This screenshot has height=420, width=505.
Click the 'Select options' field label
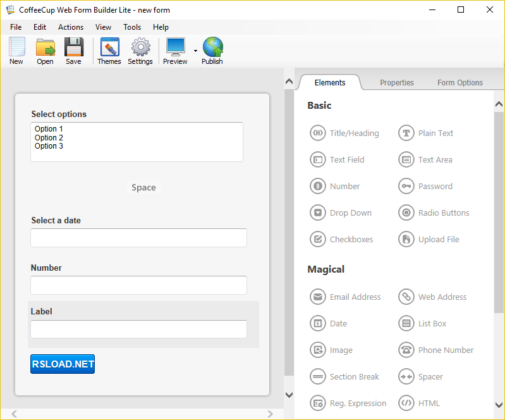click(x=59, y=114)
